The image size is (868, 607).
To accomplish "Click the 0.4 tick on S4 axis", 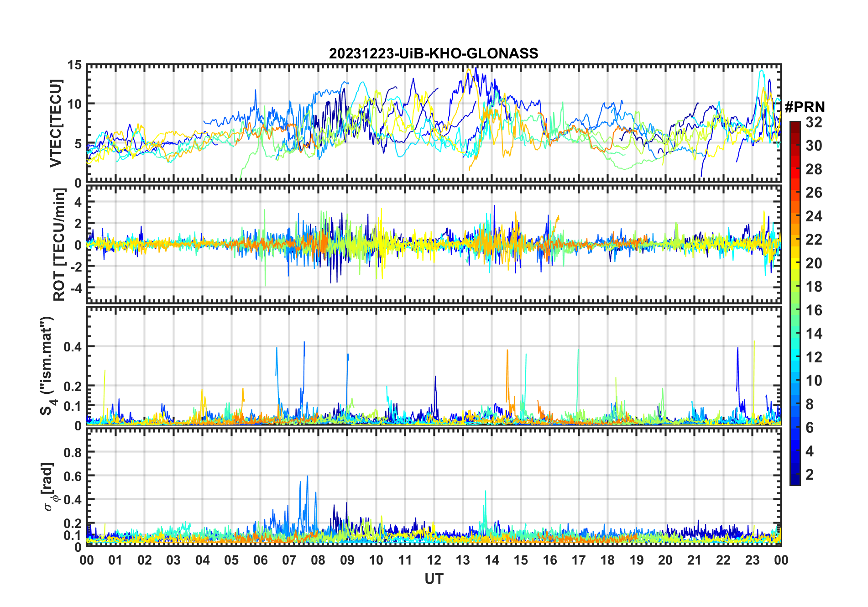I will [x=73, y=346].
